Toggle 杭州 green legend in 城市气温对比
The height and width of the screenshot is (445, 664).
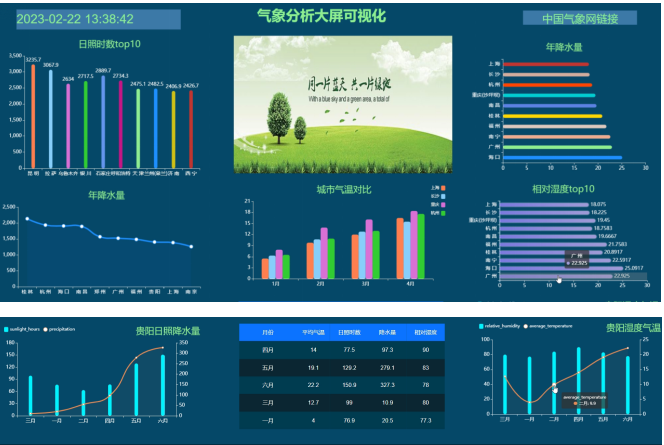pyautogui.click(x=438, y=213)
